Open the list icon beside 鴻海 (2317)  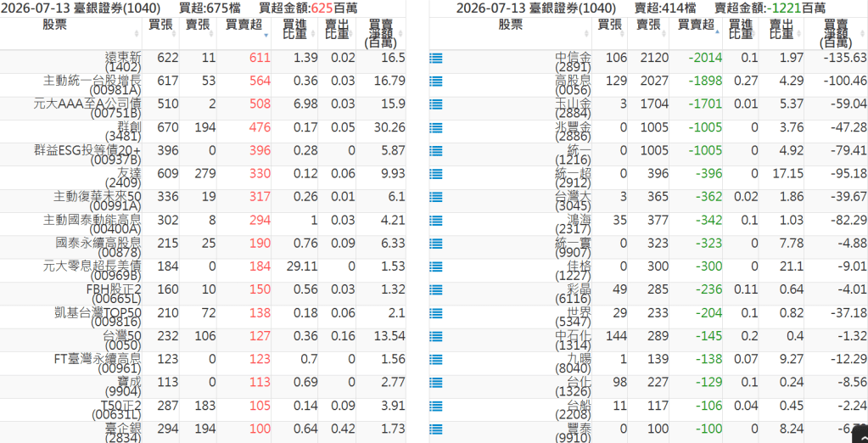[x=435, y=221]
